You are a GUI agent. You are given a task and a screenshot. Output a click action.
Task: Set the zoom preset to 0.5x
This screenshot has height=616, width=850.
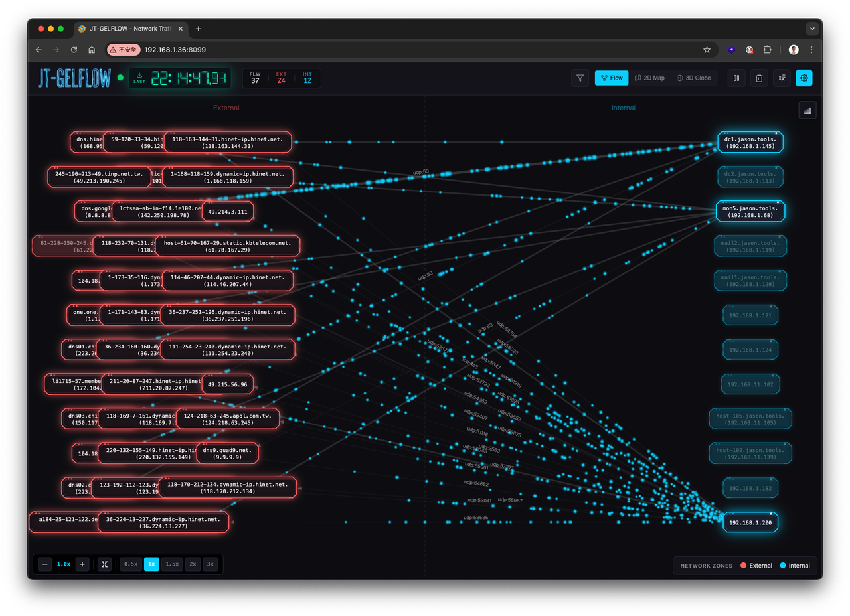131,564
